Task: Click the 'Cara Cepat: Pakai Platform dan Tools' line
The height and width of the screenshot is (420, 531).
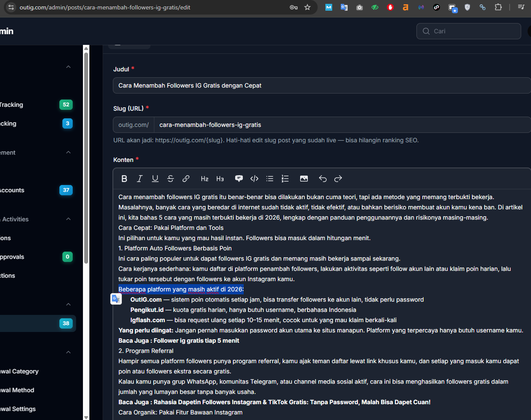Action: [171, 228]
